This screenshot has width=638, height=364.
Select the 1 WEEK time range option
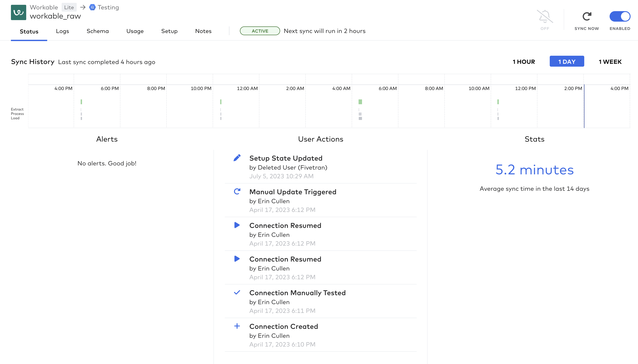click(610, 61)
